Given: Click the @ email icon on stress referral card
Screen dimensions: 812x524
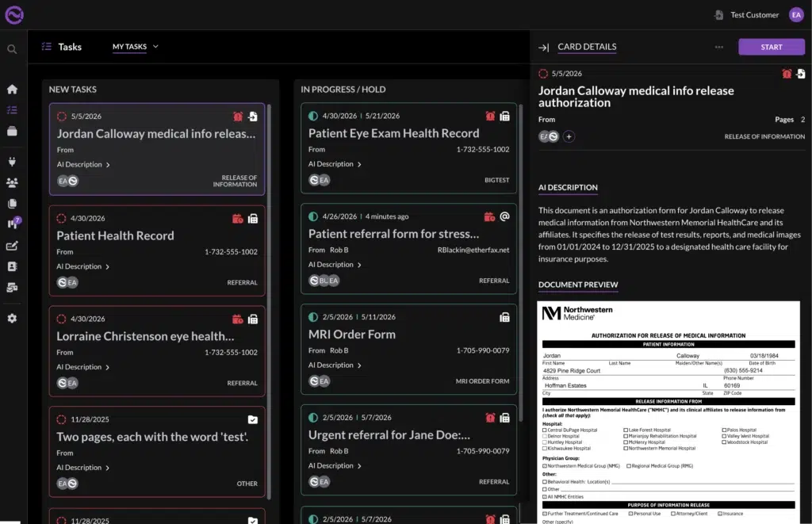Looking at the screenshot, I should (x=505, y=216).
